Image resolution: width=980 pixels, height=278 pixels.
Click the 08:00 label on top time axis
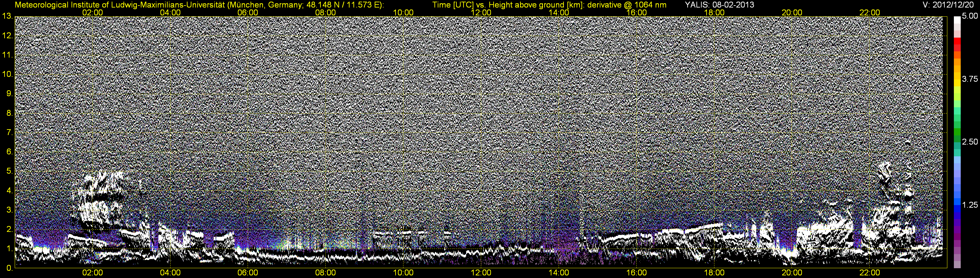click(x=326, y=12)
